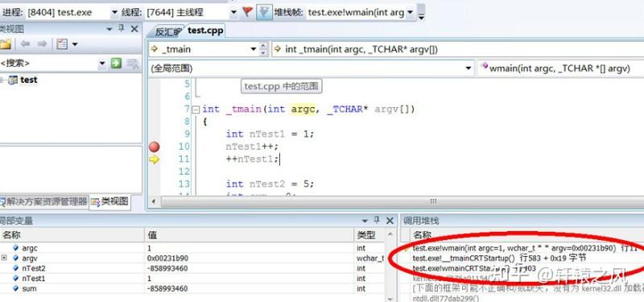Open the 进程 [8404] test.exe dropdown
This screenshot has height=302, width=644.
(x=114, y=13)
